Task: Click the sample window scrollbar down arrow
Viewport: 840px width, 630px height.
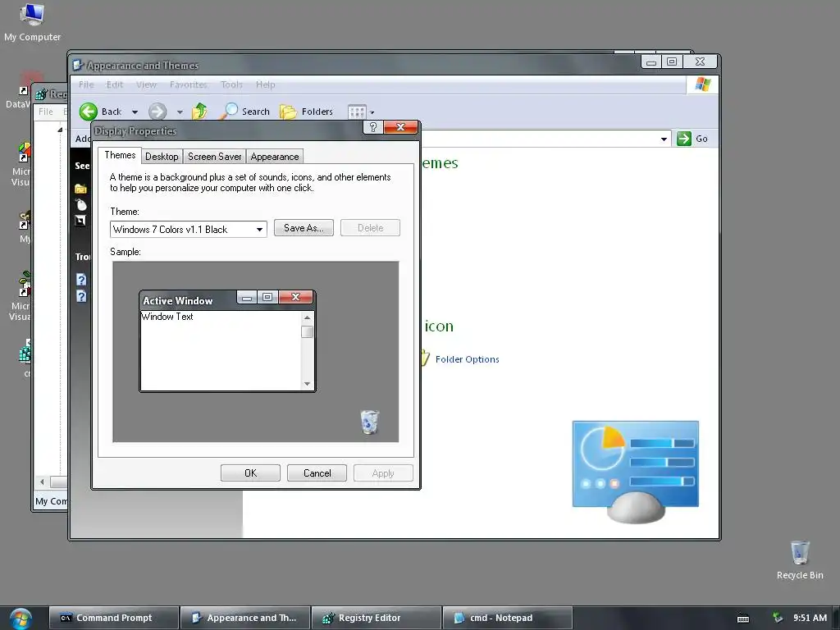Action: [x=307, y=384]
